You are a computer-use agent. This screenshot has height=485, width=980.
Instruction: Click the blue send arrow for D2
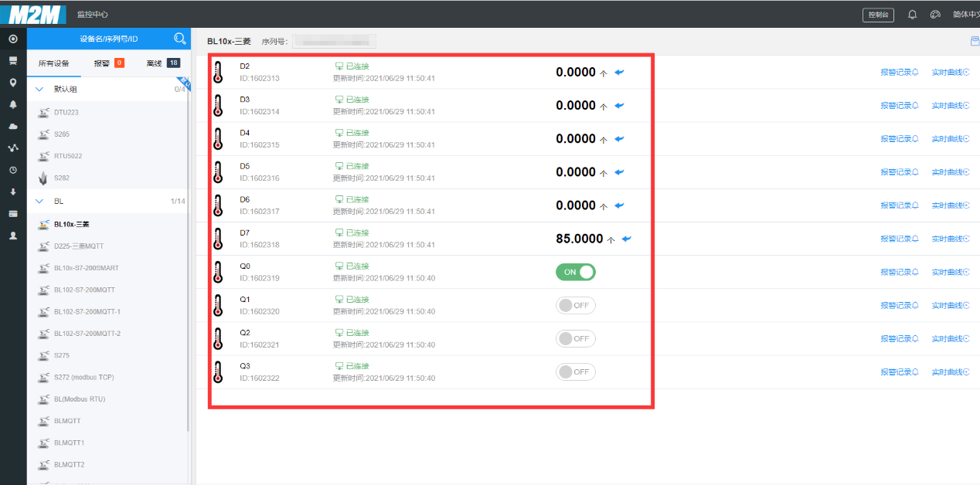tap(619, 73)
